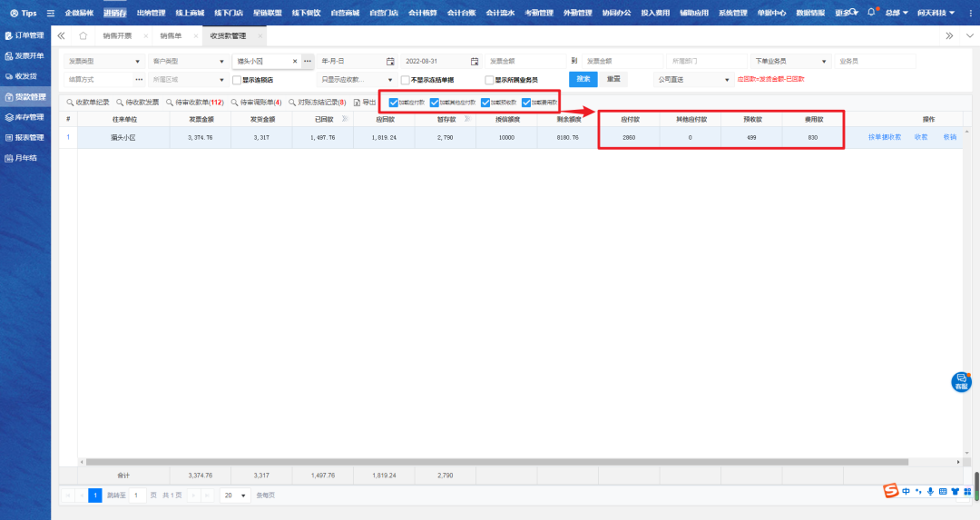Screen dimensions: 980x520
Task: Check the 不显示冻结单据 checkbox
Action: (x=406, y=80)
